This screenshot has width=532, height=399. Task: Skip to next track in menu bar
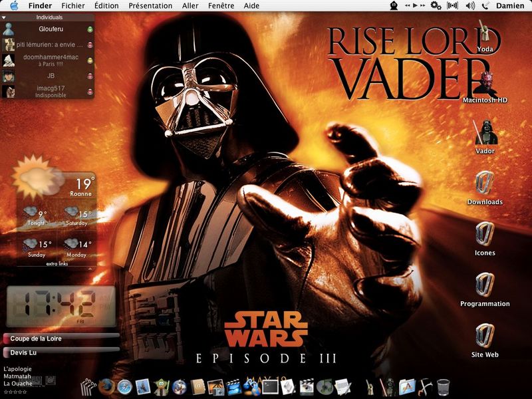click(422, 5)
